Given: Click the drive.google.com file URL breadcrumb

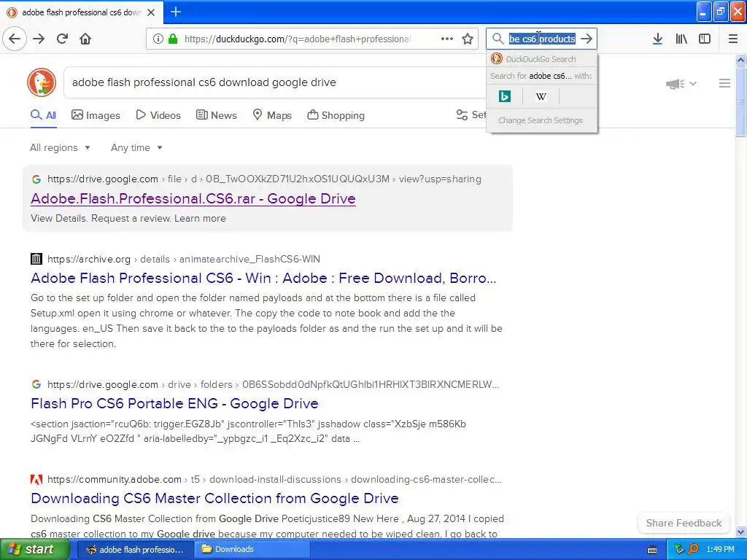Looking at the screenshot, I should (264, 179).
